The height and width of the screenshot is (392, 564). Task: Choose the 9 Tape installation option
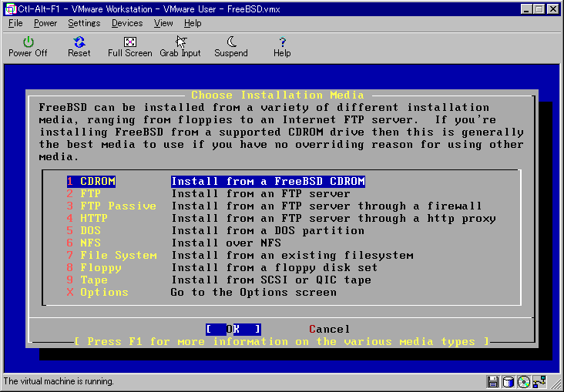87,280
